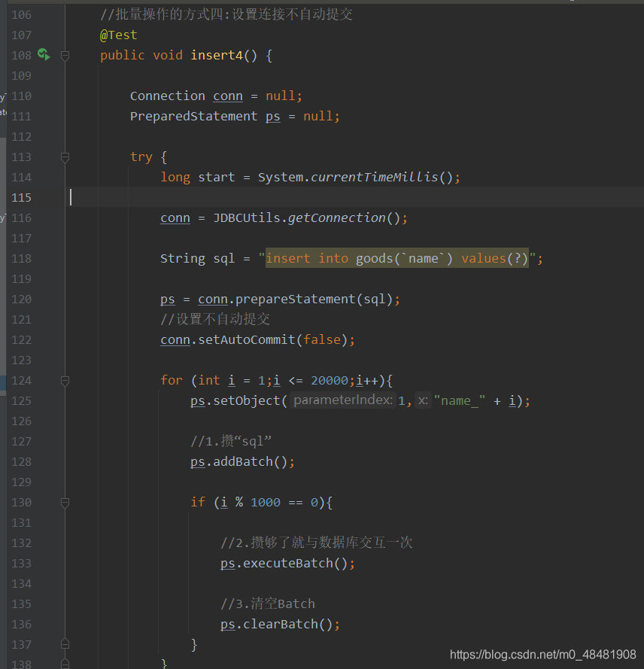
Task: Click the addBatch method call
Action: (x=243, y=461)
